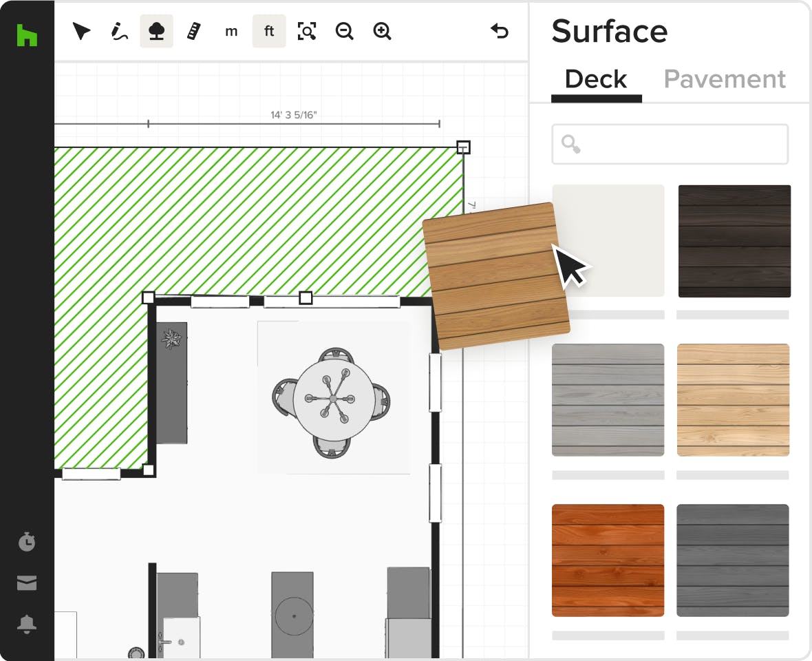Undo the last action

point(499,32)
